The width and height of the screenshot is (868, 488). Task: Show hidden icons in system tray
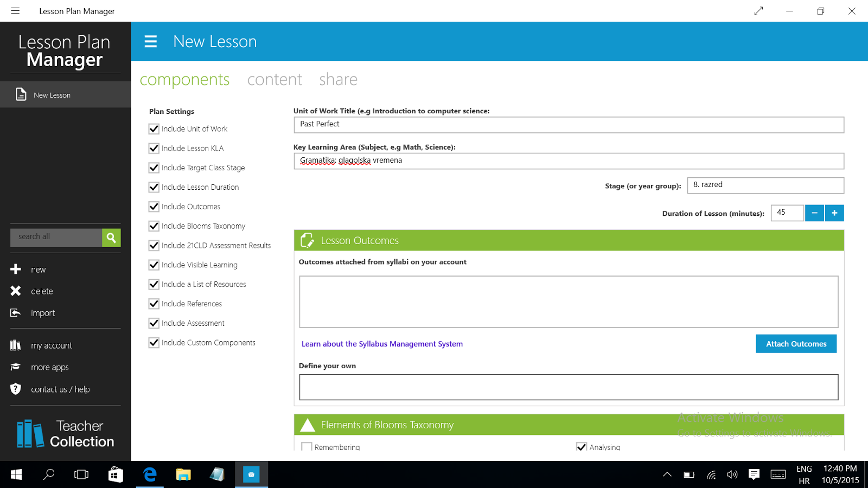click(667, 474)
